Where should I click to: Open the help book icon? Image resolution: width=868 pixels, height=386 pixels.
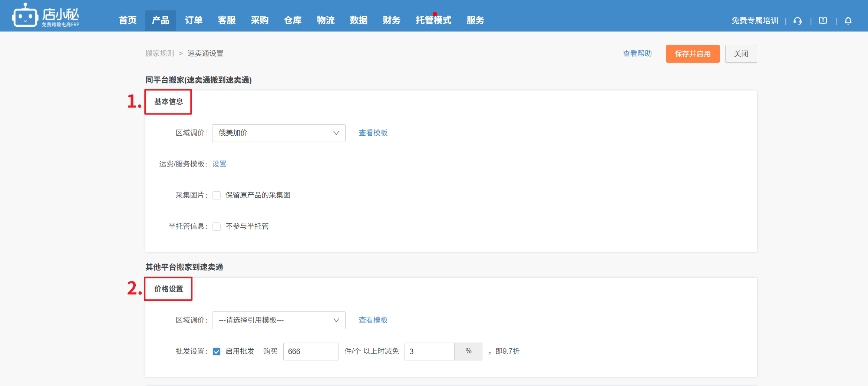823,21
